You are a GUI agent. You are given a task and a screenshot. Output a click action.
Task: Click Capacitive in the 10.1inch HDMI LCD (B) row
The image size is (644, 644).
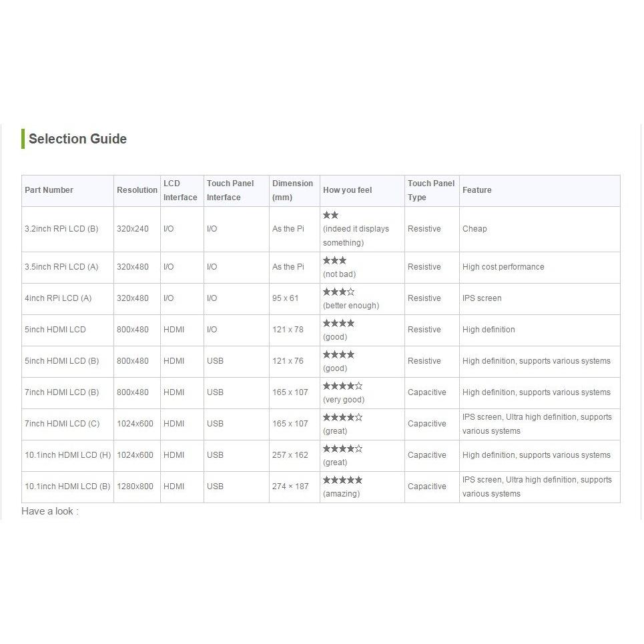(426, 487)
